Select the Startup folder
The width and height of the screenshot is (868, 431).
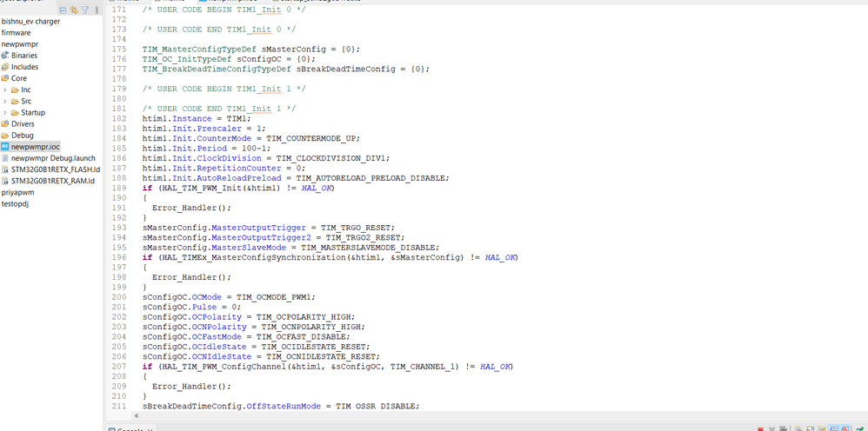tap(33, 112)
